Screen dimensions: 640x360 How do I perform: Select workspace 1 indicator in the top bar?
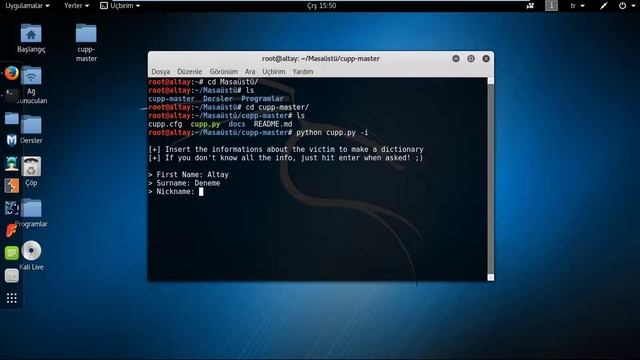551,6
